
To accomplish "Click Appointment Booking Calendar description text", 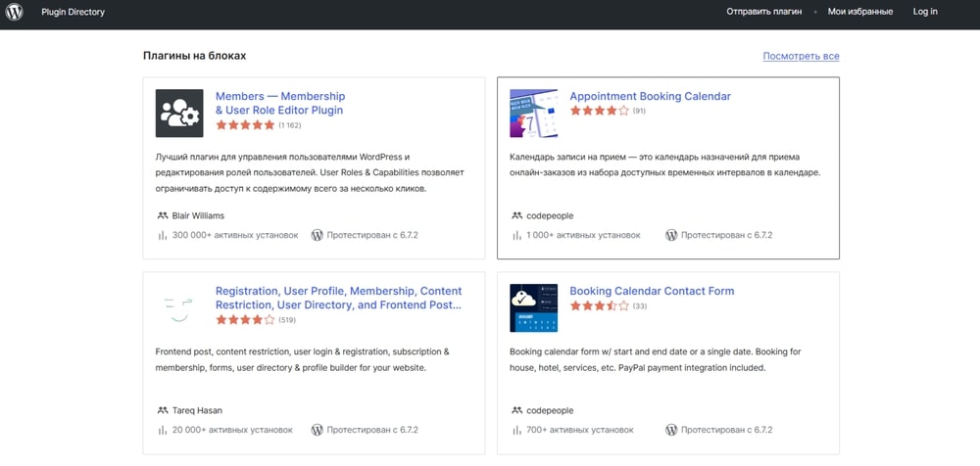I will (664, 164).
